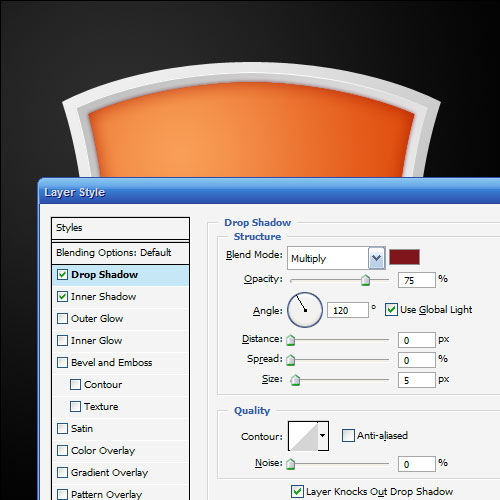The width and height of the screenshot is (500, 500).
Task: Click the Opacity slider handle
Action: coord(366,280)
